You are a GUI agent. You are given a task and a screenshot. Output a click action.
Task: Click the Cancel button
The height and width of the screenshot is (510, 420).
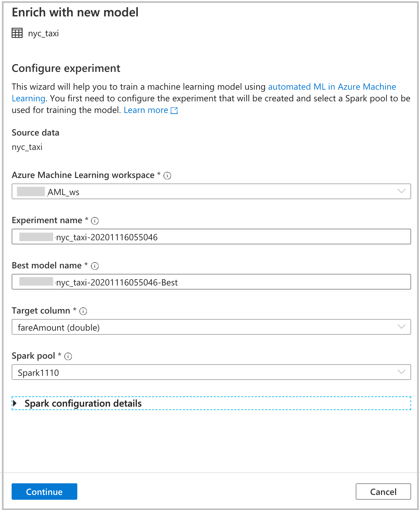(x=383, y=492)
